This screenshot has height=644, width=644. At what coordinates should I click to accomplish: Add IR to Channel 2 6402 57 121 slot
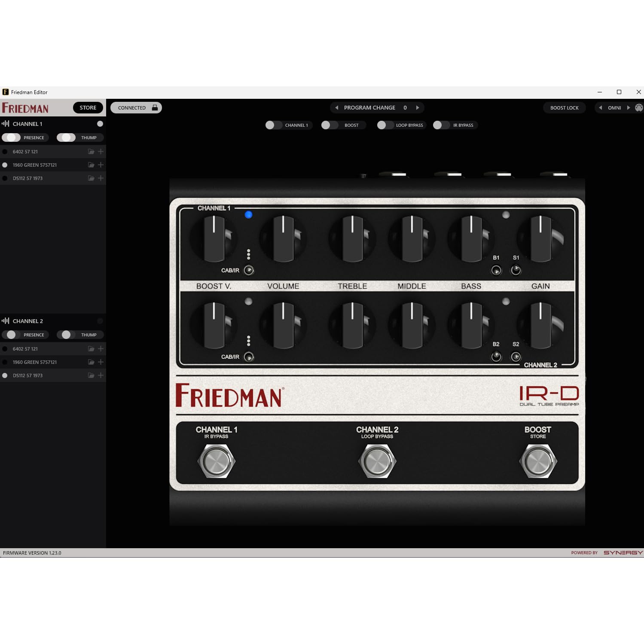101,349
